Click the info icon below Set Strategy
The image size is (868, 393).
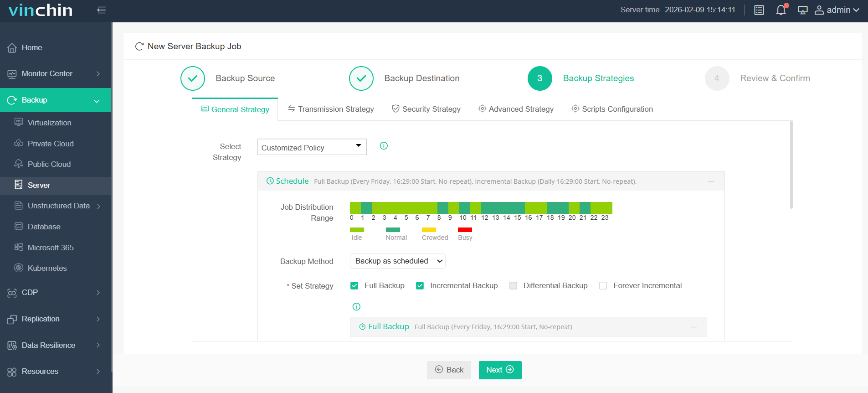click(356, 307)
